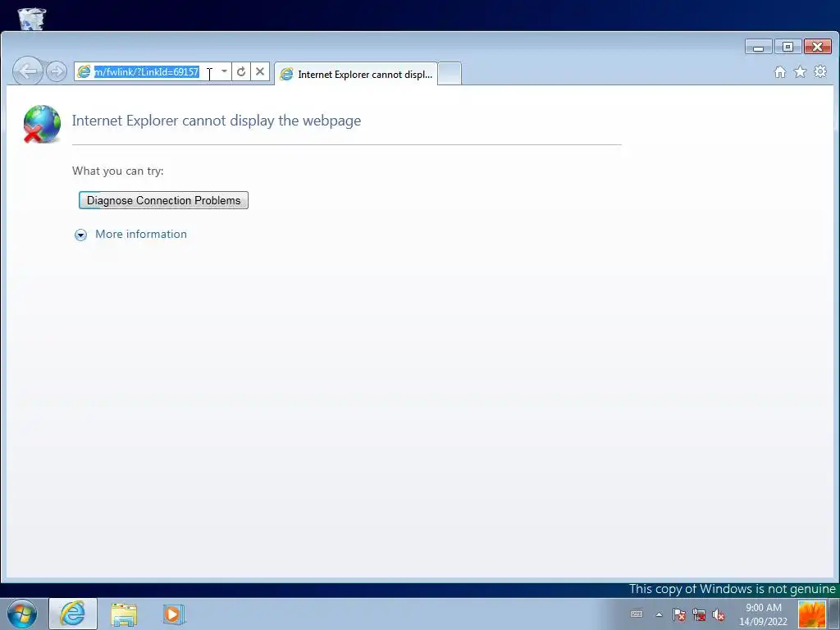The height and width of the screenshot is (630, 840).
Task: Go back using the Back arrow button
Action: (x=27, y=71)
